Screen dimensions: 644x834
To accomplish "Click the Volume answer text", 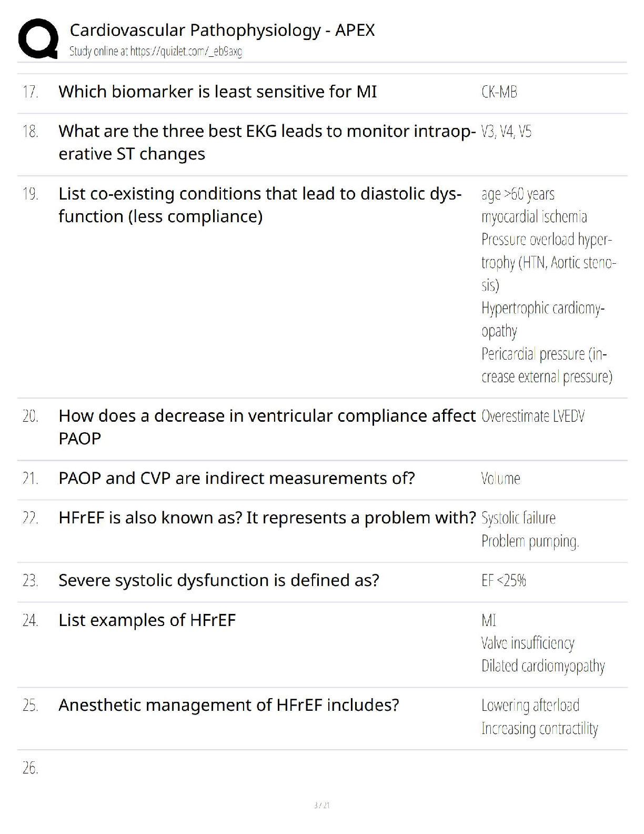I will pyautogui.click(x=500, y=479).
